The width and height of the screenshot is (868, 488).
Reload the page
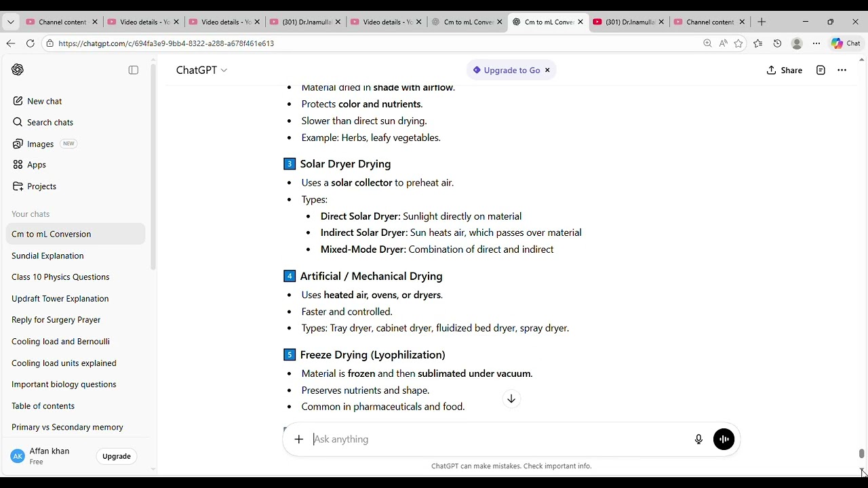point(30,43)
